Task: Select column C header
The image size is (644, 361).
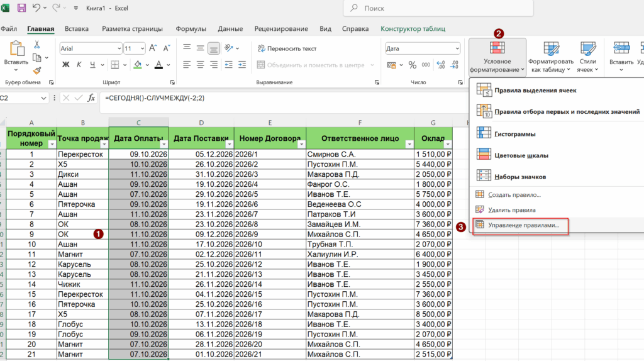Action: click(138, 123)
